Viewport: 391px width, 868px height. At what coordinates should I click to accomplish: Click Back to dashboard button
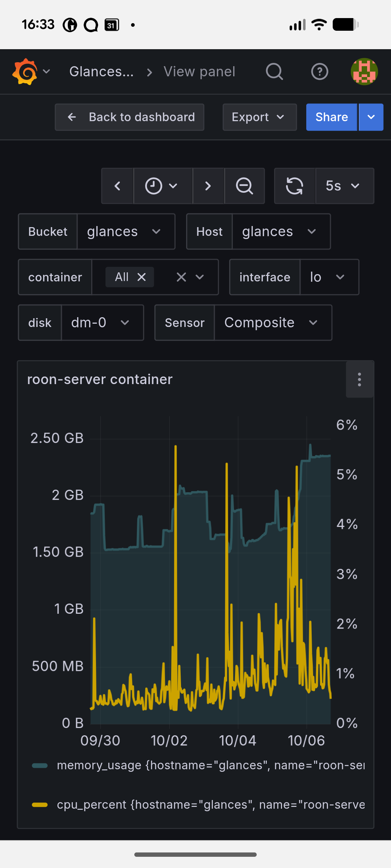[x=130, y=117]
